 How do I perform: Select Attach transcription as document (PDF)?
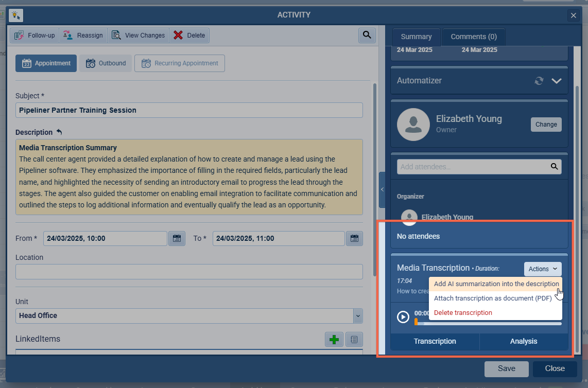coord(493,298)
